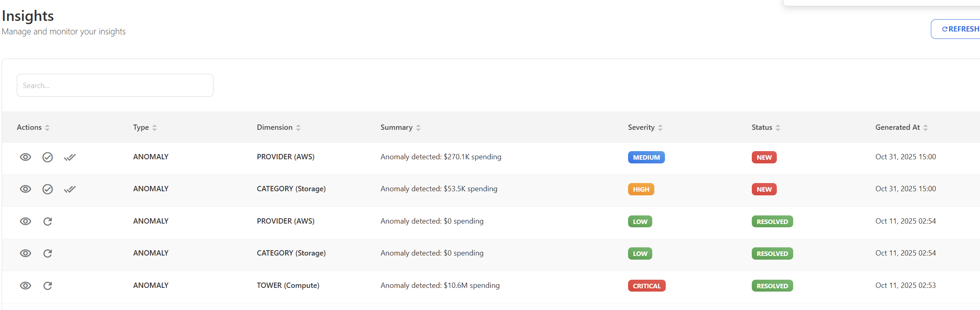Click eye icon for $53.5K Storage anomaly
The height and width of the screenshot is (310, 980).
(25, 189)
